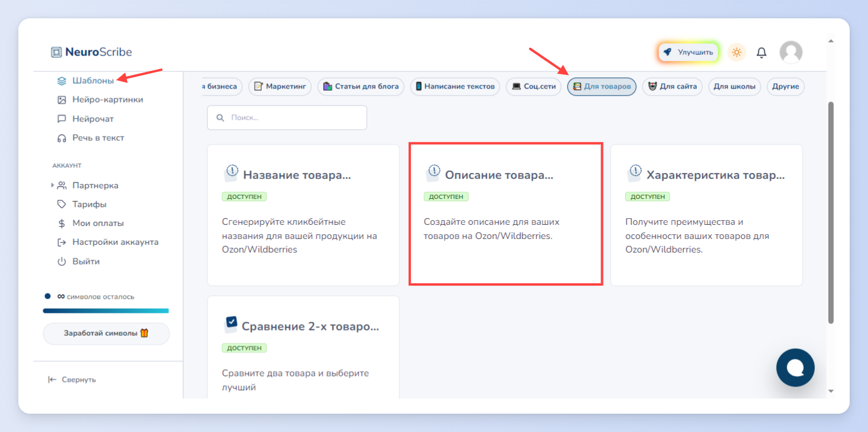Select the Маркетинг category tab
The height and width of the screenshot is (432, 868).
[280, 87]
